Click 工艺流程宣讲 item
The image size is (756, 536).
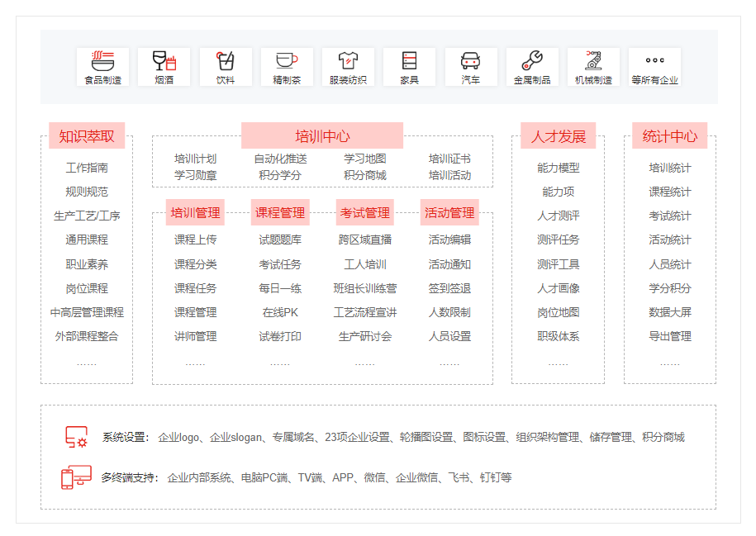365,312
